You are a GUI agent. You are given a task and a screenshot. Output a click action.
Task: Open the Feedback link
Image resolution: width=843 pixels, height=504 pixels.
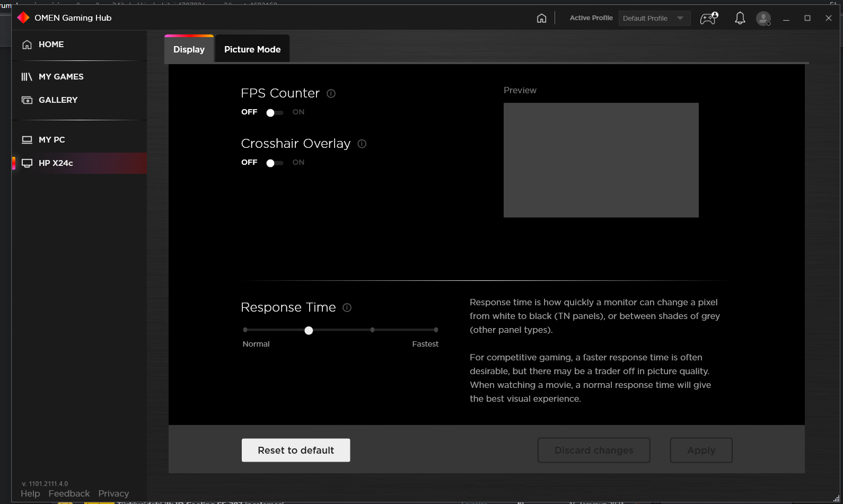[x=69, y=493]
